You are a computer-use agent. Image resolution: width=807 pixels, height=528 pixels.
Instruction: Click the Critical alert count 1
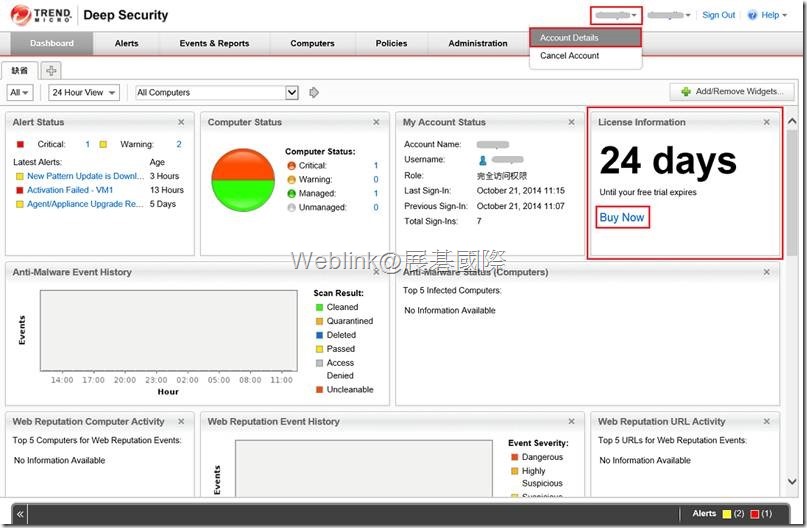pyautogui.click(x=87, y=144)
